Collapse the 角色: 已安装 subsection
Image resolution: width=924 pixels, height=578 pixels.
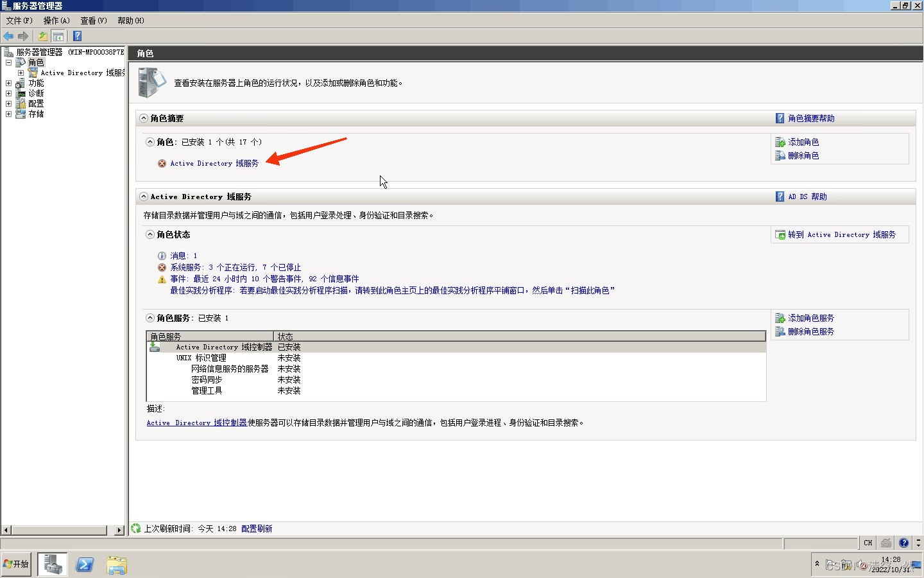click(150, 142)
